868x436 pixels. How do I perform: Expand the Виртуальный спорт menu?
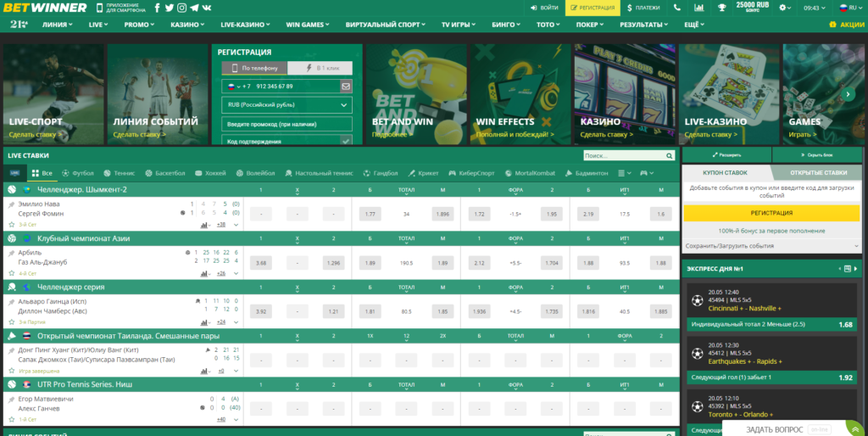[385, 25]
